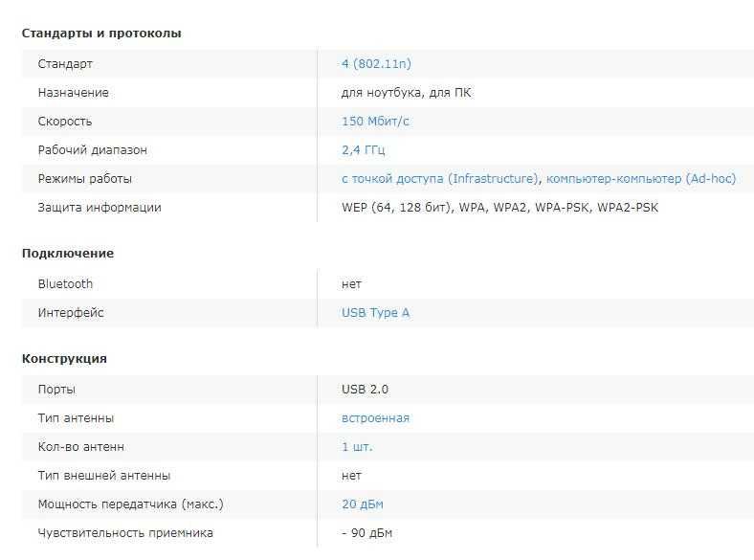
Task: Click the 150 Мбит/с speed link
Action: pos(375,122)
